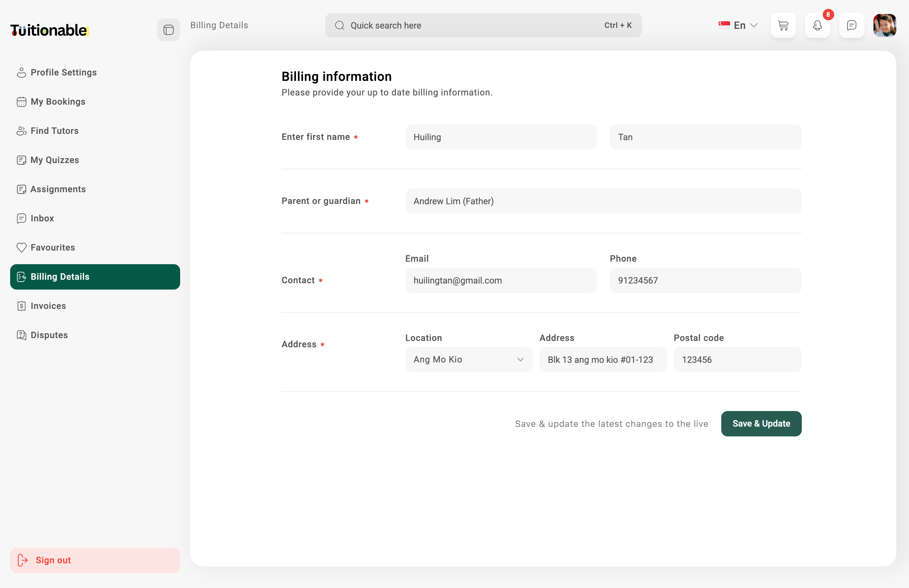Open My Quizzes section
Image resolution: width=909 pixels, height=588 pixels.
click(55, 160)
